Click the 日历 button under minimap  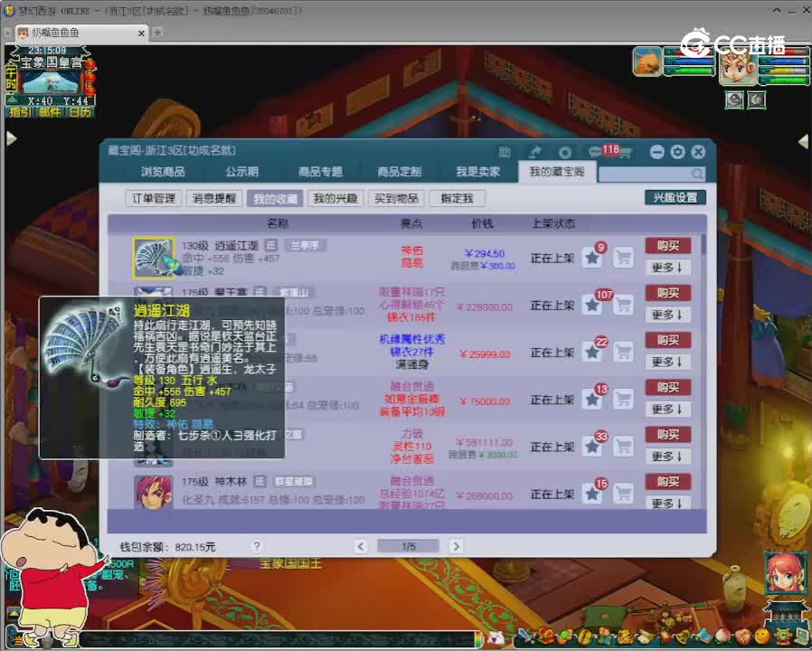80,111
